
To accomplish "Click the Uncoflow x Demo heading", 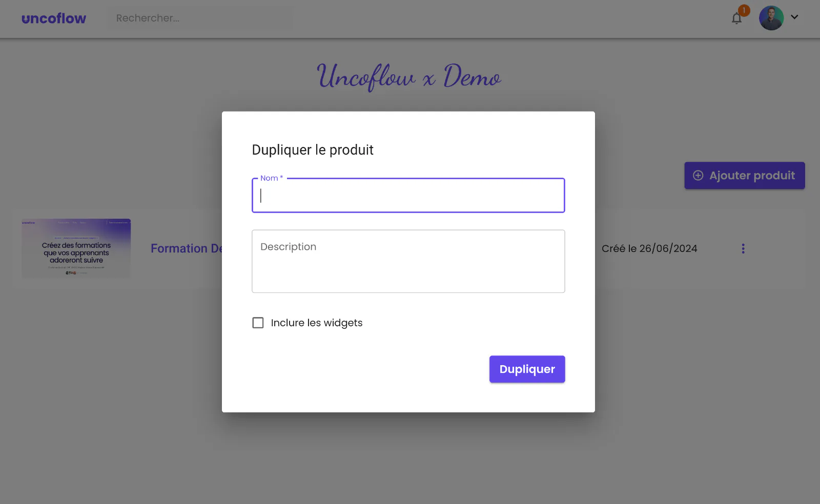I will point(409,77).
